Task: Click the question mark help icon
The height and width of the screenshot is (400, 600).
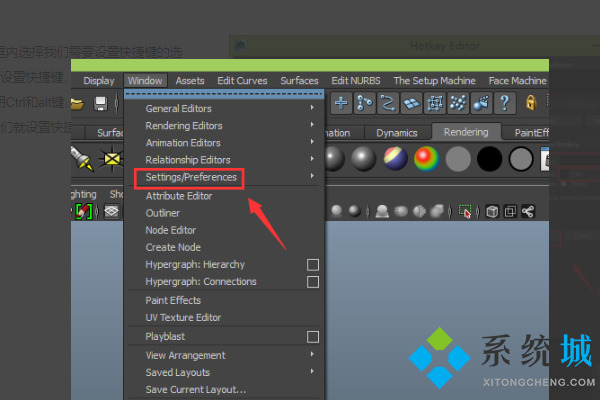Action: coord(505,103)
